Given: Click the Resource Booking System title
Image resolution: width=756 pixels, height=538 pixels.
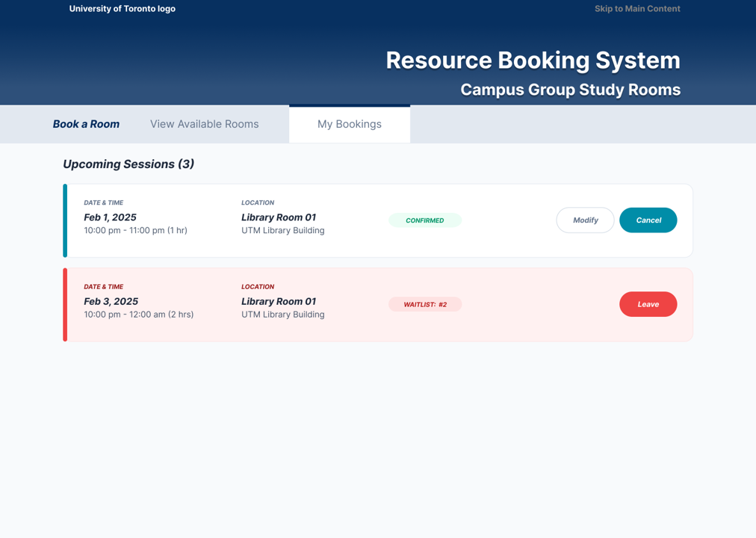Looking at the screenshot, I should [x=533, y=60].
